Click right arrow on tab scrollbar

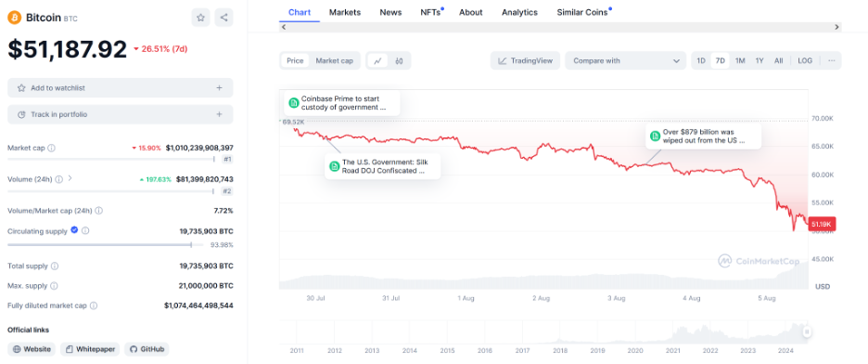(836, 27)
